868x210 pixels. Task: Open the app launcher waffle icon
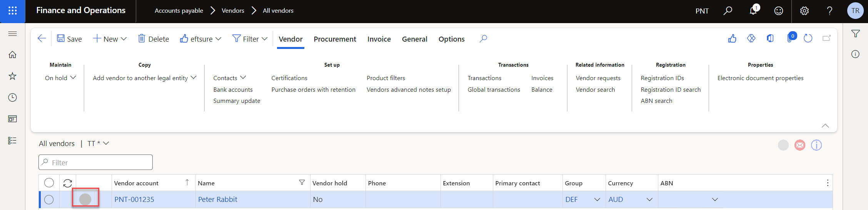pyautogui.click(x=12, y=11)
